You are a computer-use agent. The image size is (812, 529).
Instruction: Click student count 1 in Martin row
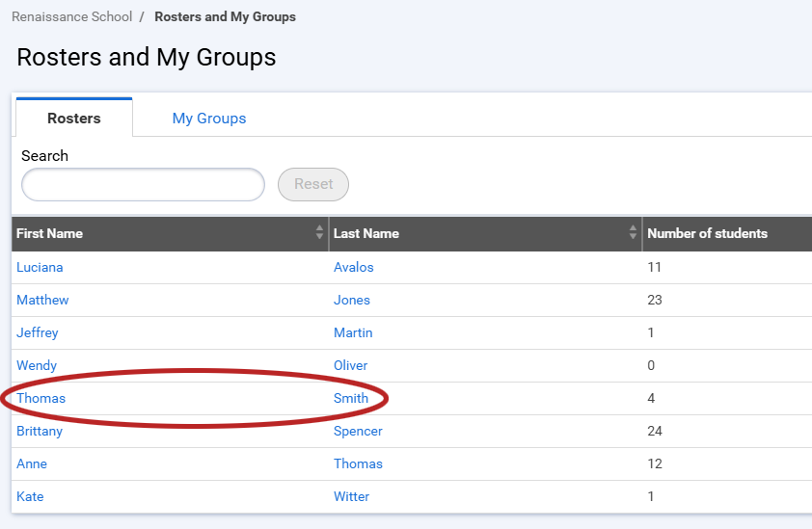pyautogui.click(x=651, y=332)
